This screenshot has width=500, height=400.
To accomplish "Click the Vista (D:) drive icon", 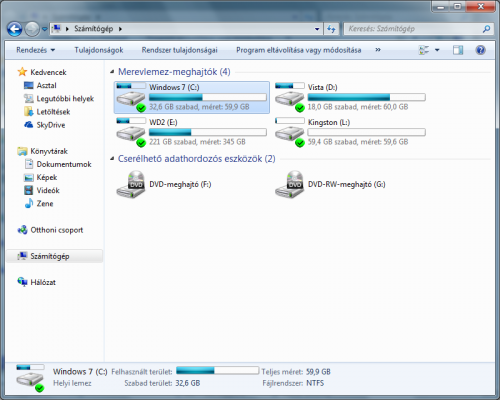I will [290, 97].
